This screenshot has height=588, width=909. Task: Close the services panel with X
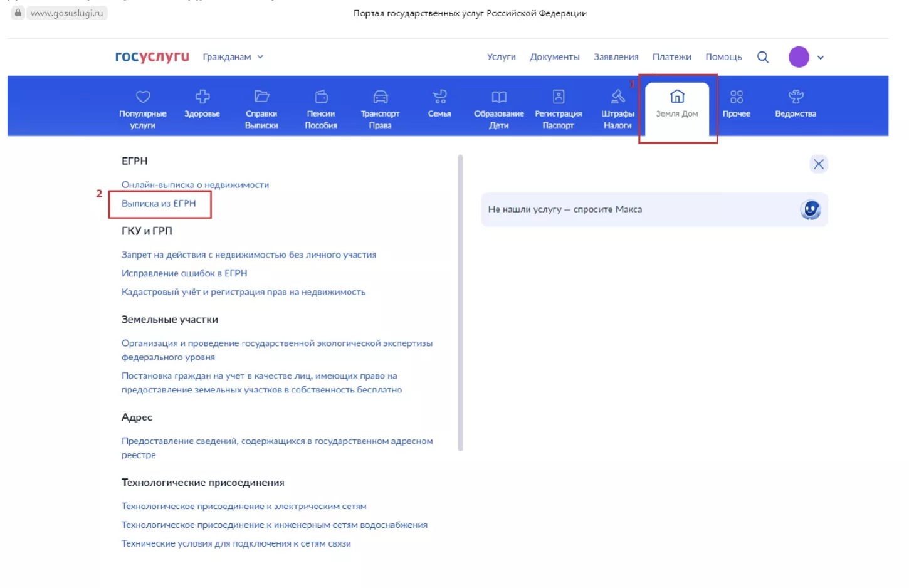click(819, 164)
